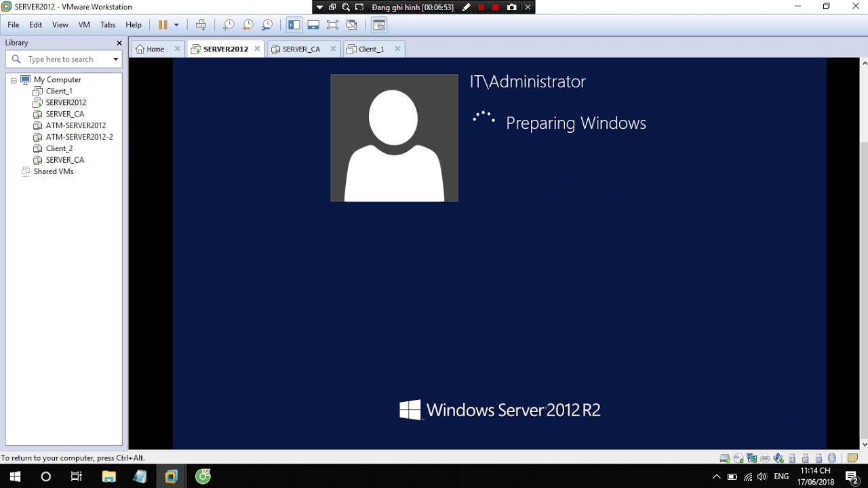Close the Library panel
The width and height of the screenshot is (868, 488).
(119, 43)
